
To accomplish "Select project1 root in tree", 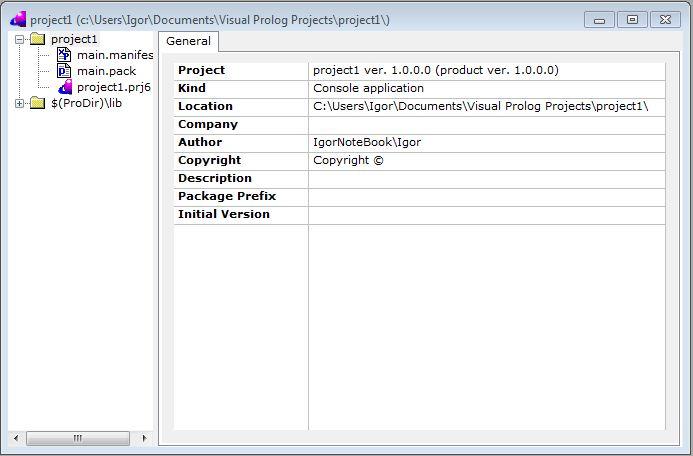I will pos(74,39).
